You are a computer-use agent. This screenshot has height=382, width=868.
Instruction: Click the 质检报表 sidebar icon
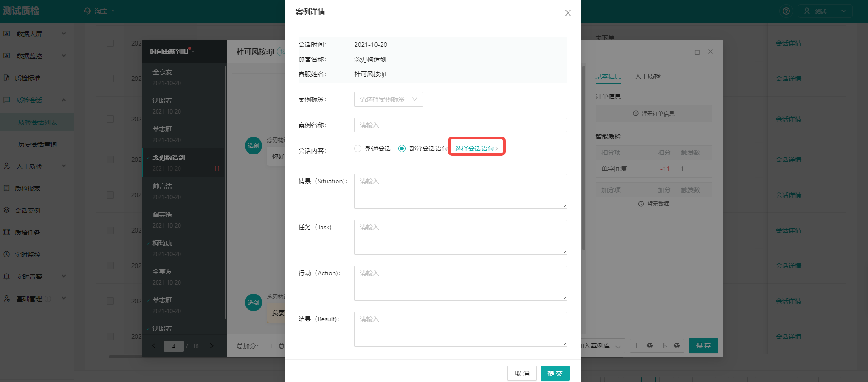7,188
